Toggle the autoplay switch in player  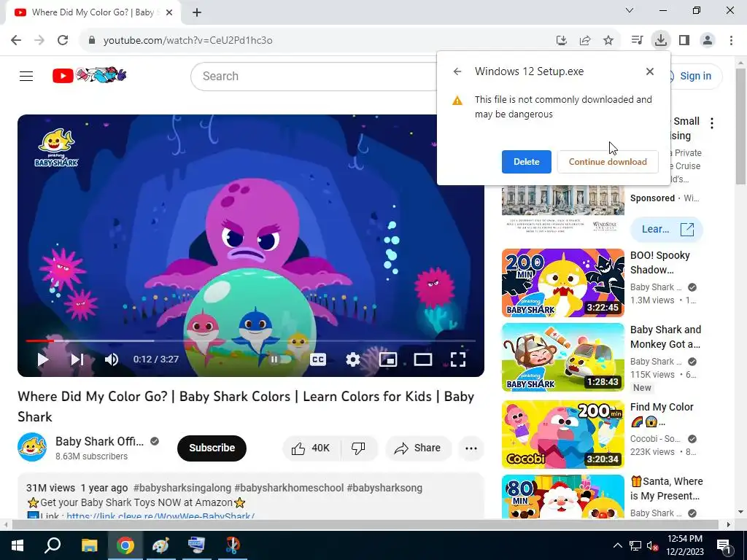[280, 359]
